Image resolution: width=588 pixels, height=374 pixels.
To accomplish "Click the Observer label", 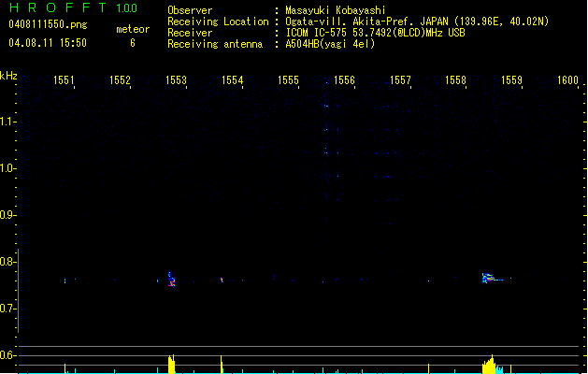I will (190, 10).
